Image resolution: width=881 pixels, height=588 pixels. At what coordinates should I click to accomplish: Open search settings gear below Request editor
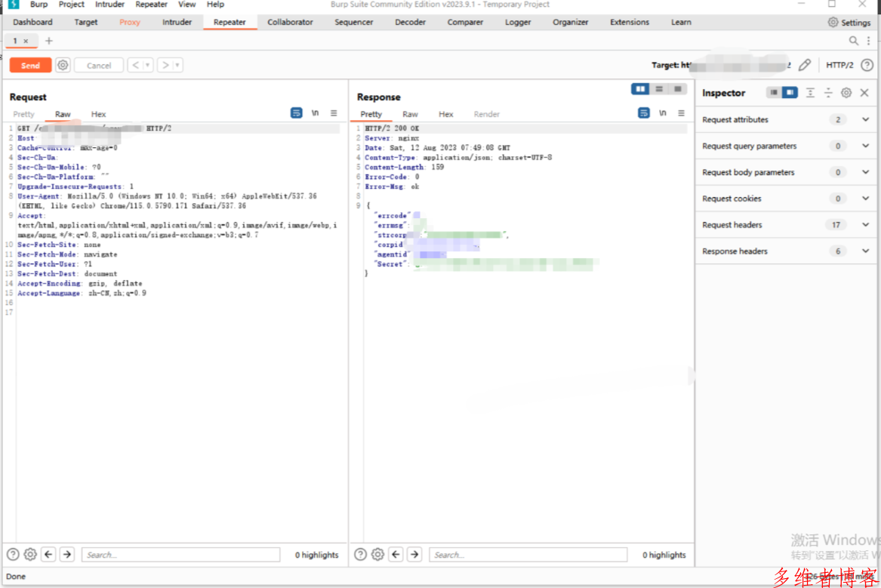pyautogui.click(x=30, y=555)
